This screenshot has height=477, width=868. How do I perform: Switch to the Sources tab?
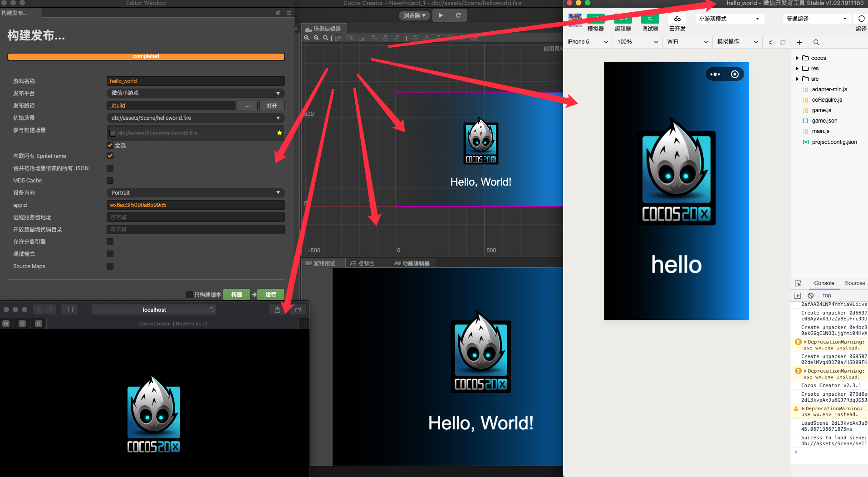[855, 283]
